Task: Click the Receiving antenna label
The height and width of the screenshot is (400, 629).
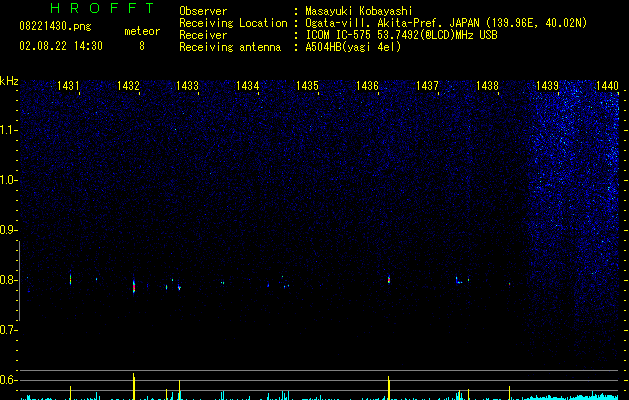Action: pyautogui.click(x=230, y=47)
